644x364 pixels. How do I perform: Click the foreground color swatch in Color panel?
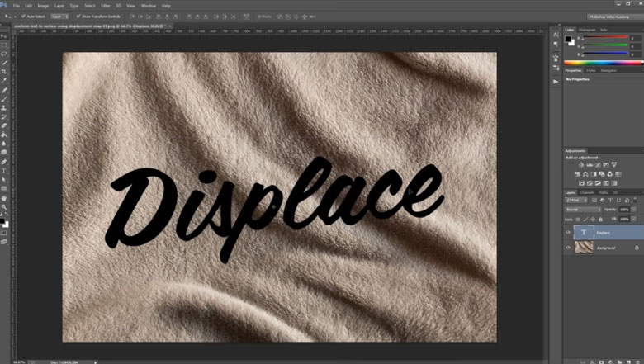point(567,39)
